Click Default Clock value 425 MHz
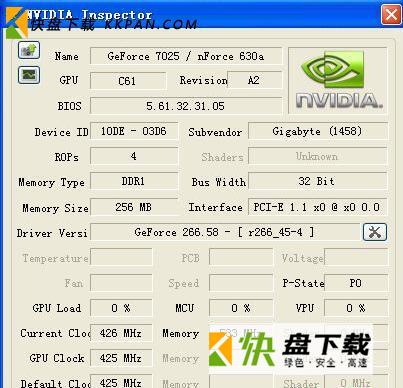The height and width of the screenshot is (388, 403). [x=121, y=382]
